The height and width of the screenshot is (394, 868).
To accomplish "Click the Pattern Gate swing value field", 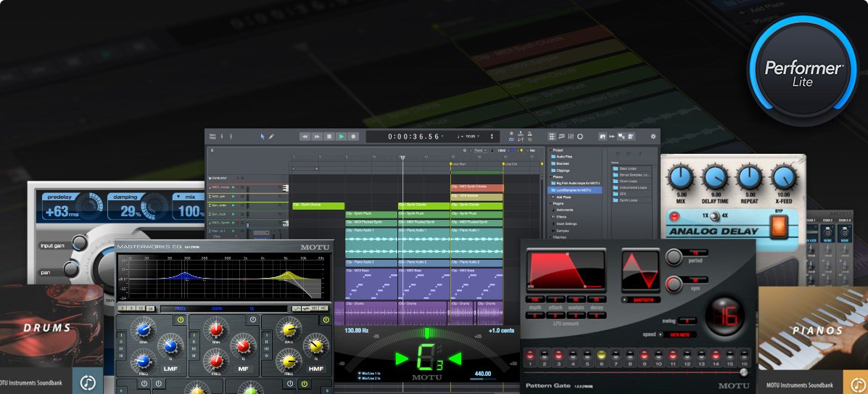I will pyautogui.click(x=687, y=321).
